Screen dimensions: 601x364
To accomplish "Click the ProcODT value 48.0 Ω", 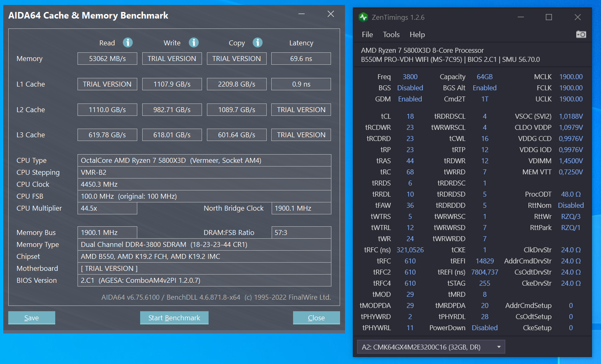I will click(571, 194).
